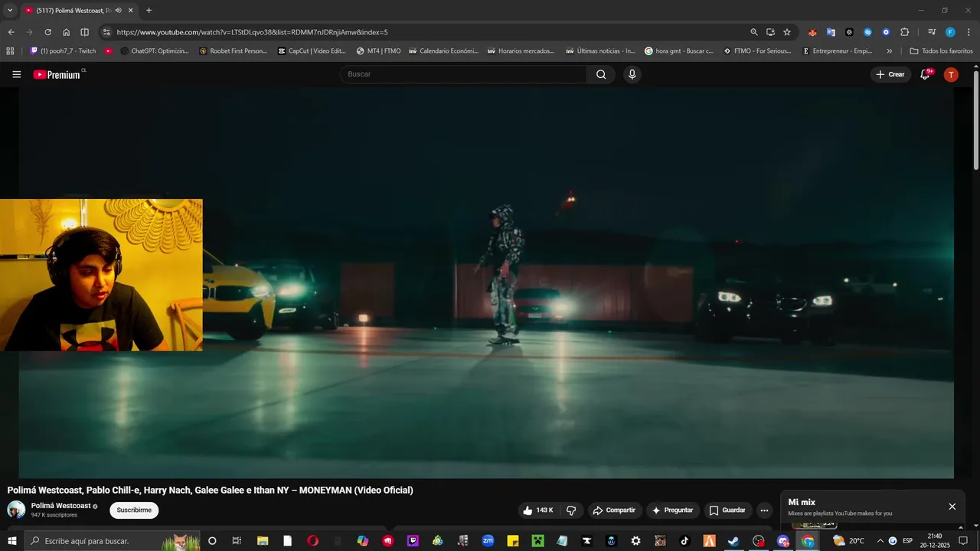Viewport: 980px width, 551px height.
Task: Open MetaMask fox extension
Action: point(812,32)
